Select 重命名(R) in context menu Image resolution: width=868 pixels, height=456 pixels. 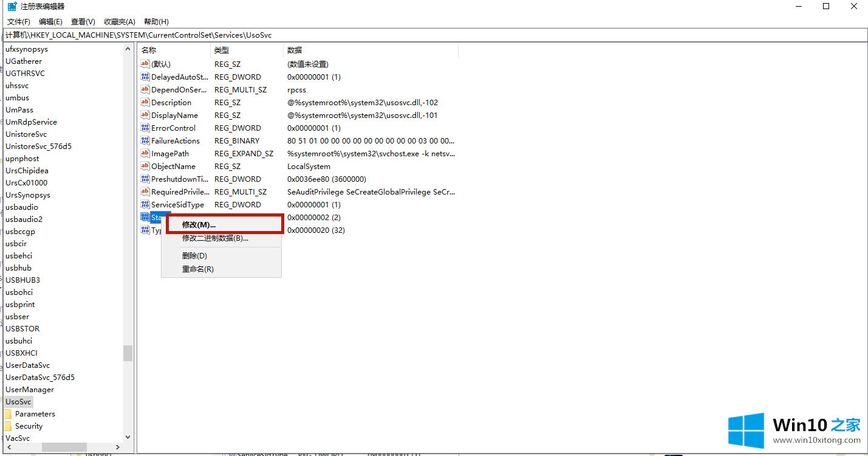(198, 269)
